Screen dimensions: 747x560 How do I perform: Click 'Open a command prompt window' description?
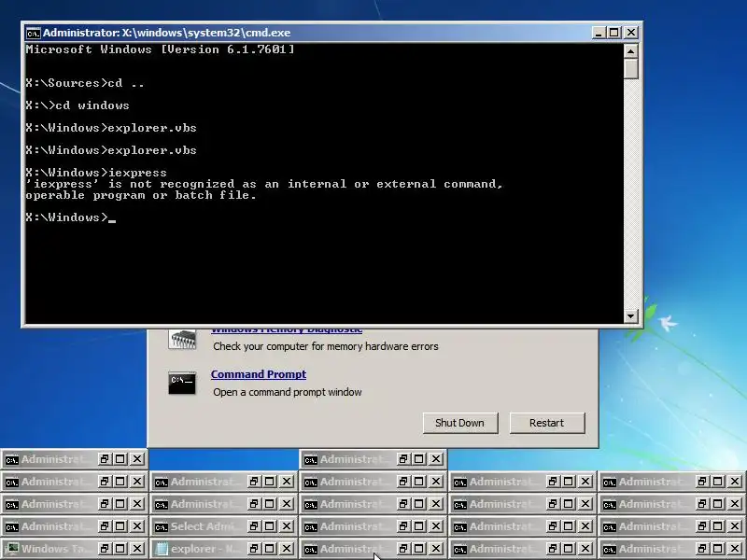click(x=288, y=392)
